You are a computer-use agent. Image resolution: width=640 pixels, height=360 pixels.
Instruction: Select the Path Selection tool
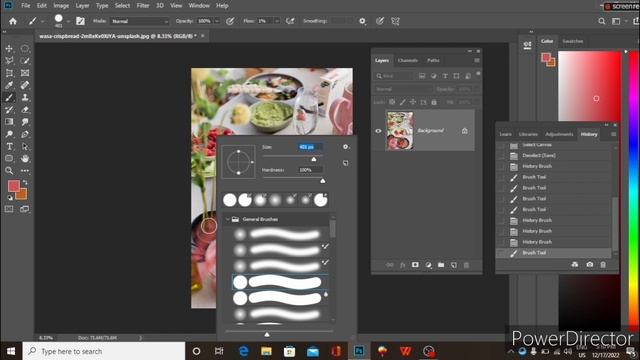[x=25, y=146]
